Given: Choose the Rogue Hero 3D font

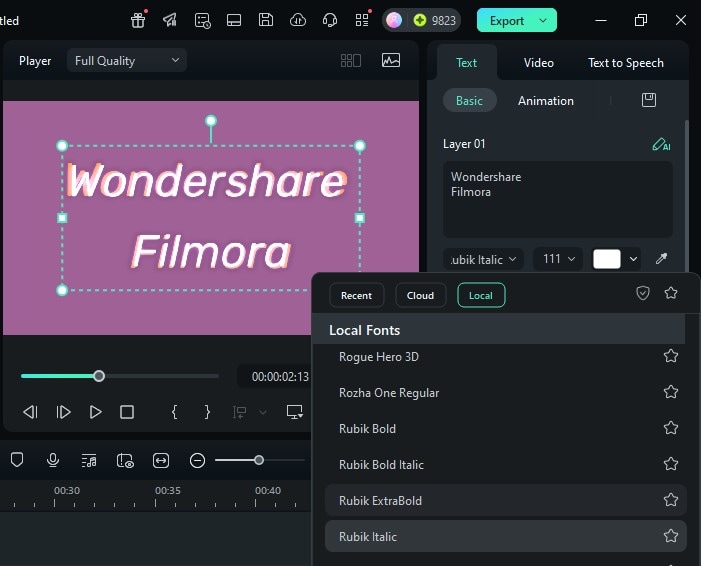Looking at the screenshot, I should [506, 357].
